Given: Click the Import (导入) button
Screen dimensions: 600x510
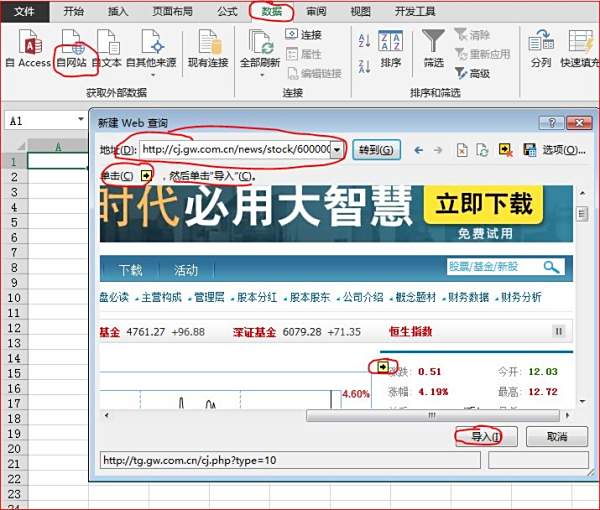Looking at the screenshot, I should [x=486, y=437].
